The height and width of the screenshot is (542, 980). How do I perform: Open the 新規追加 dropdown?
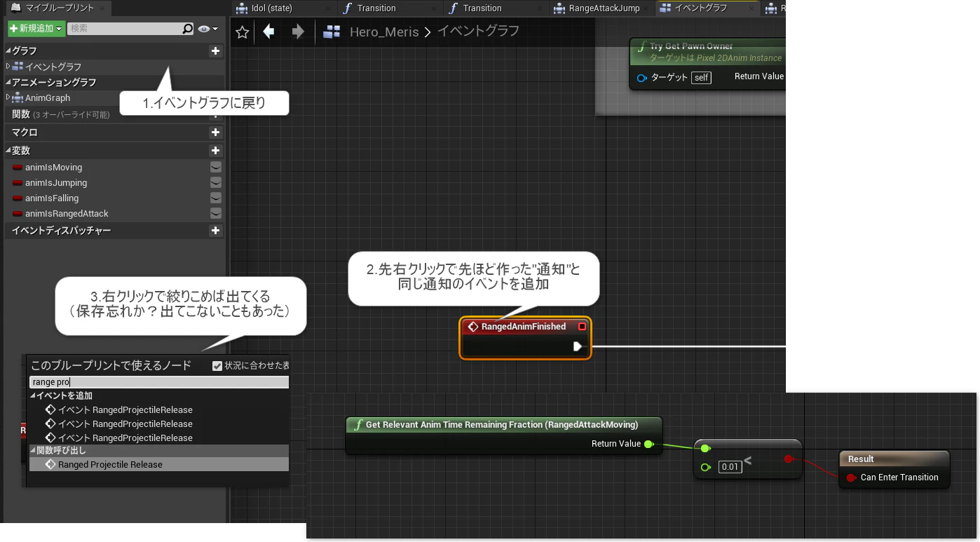[x=36, y=29]
